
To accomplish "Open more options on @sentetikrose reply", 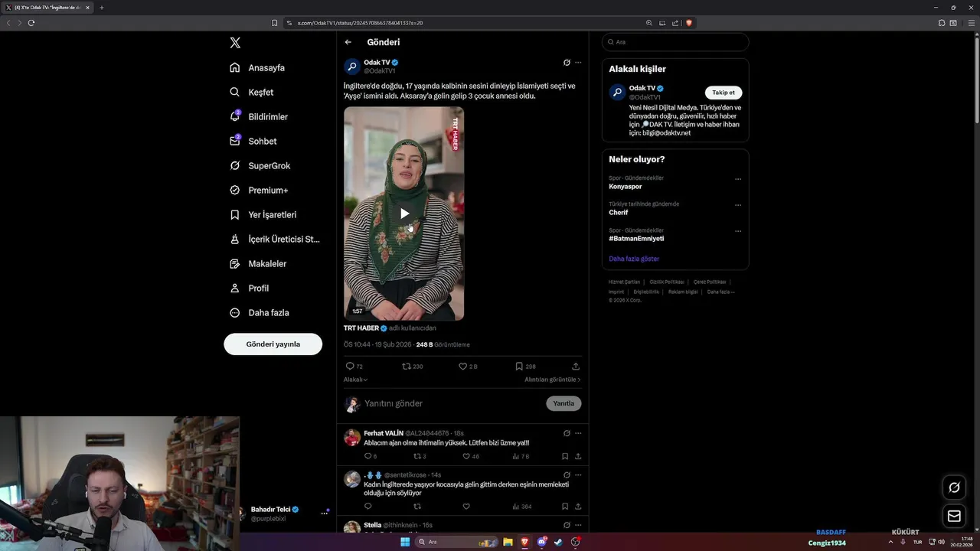I will click(x=578, y=475).
